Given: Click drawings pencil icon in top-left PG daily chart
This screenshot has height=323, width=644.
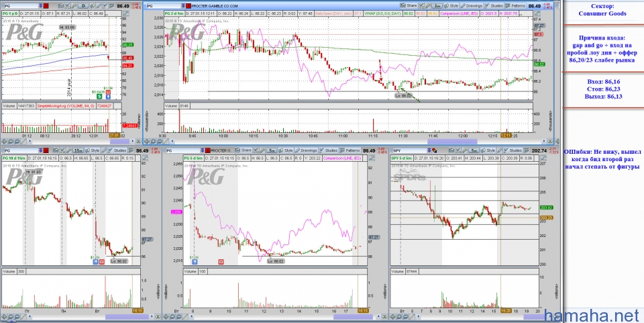Looking at the screenshot, I should (x=99, y=6).
